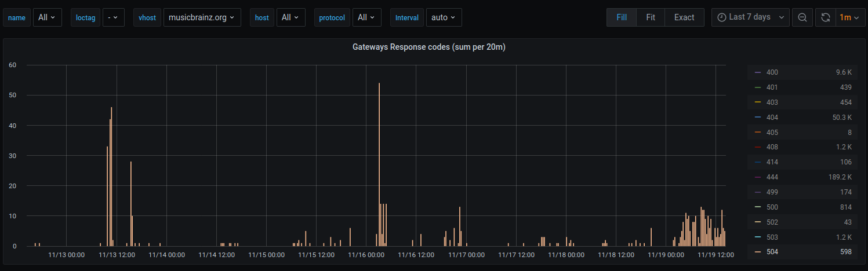Click the 503 legend color swatch

coord(757,237)
